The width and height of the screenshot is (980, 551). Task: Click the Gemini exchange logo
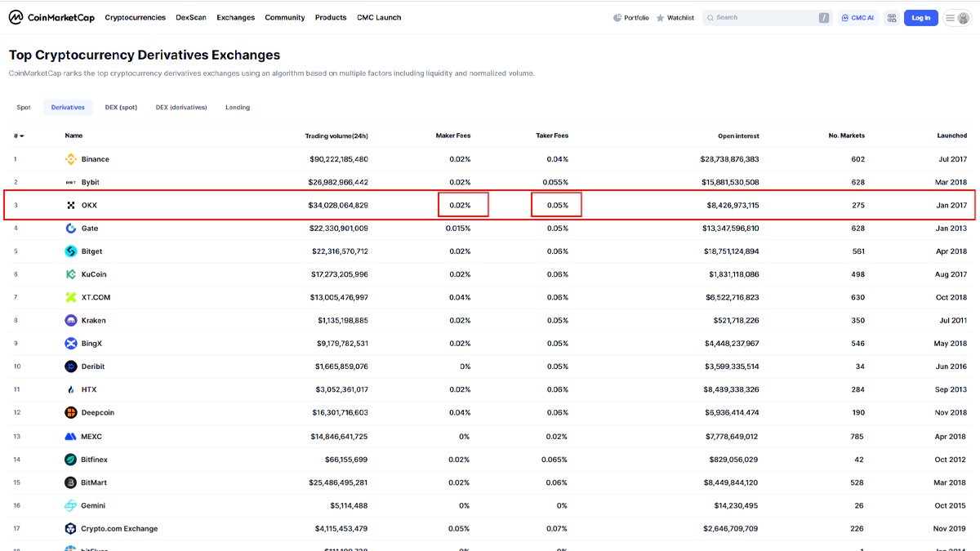[71, 505]
